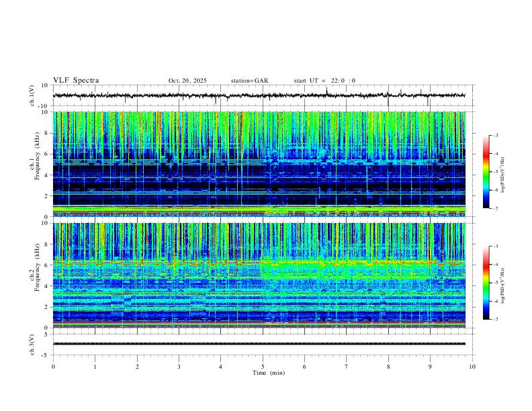Click the 'ch.3(V)' axis label
Viewport: 532px width, 411px height.
pyautogui.click(x=32, y=345)
